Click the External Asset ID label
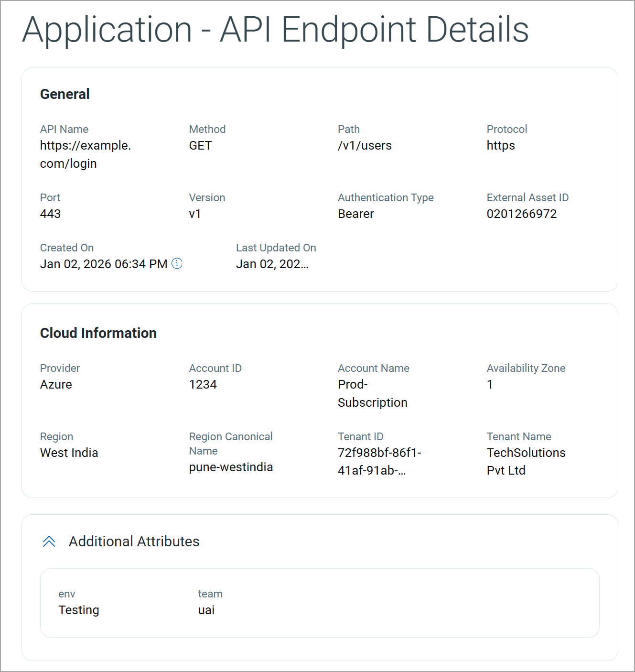 (x=527, y=197)
